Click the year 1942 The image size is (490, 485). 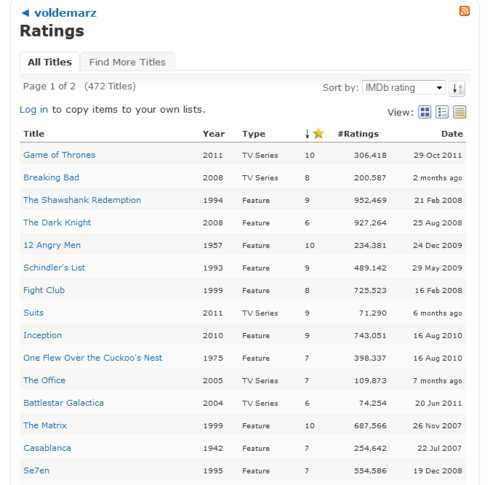click(213, 448)
